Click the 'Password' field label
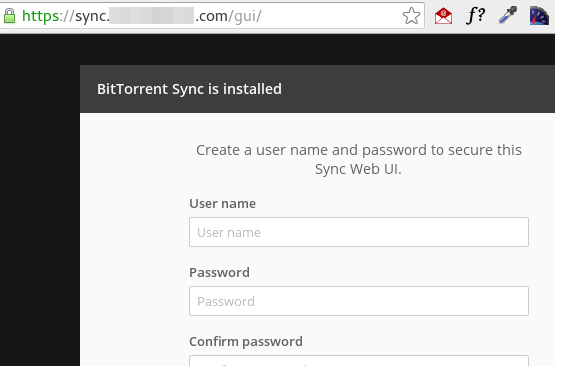 point(219,272)
